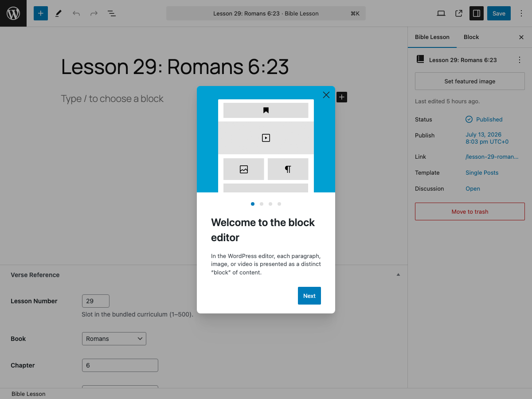Image resolution: width=532 pixels, height=399 pixels.
Task: Click the 'Welcome to the block editor' heading
Action: [263, 230]
